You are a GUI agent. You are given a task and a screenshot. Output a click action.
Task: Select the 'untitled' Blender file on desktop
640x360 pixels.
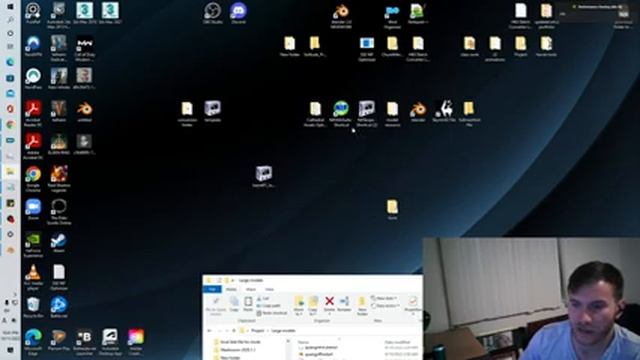coord(84,111)
